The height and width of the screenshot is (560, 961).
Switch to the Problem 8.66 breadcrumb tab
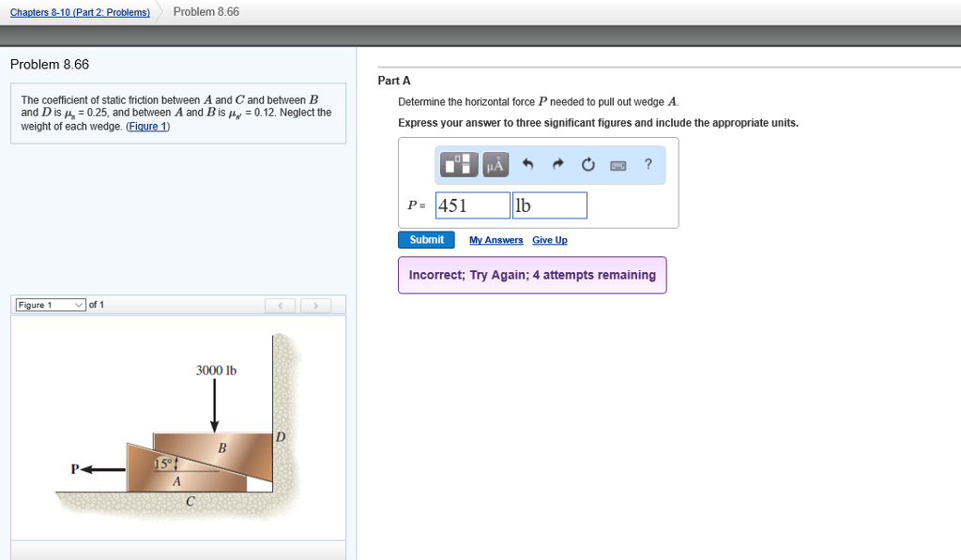206,11
